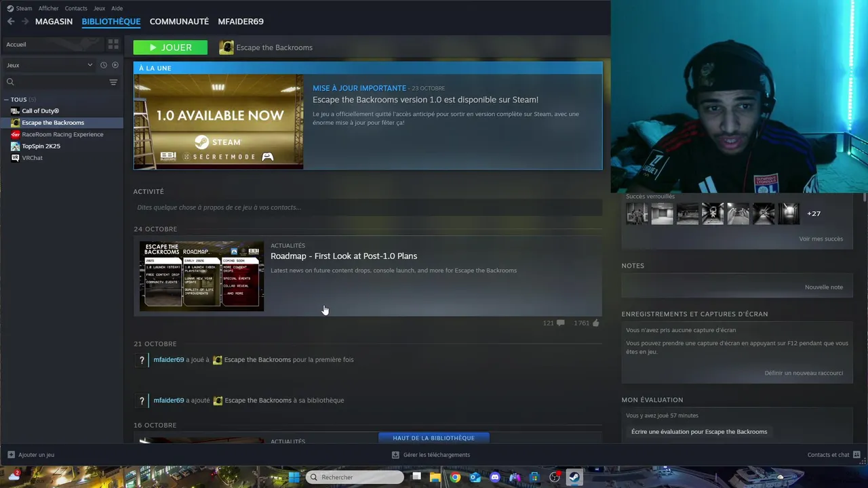Go forward with the right arrow

click(x=25, y=22)
